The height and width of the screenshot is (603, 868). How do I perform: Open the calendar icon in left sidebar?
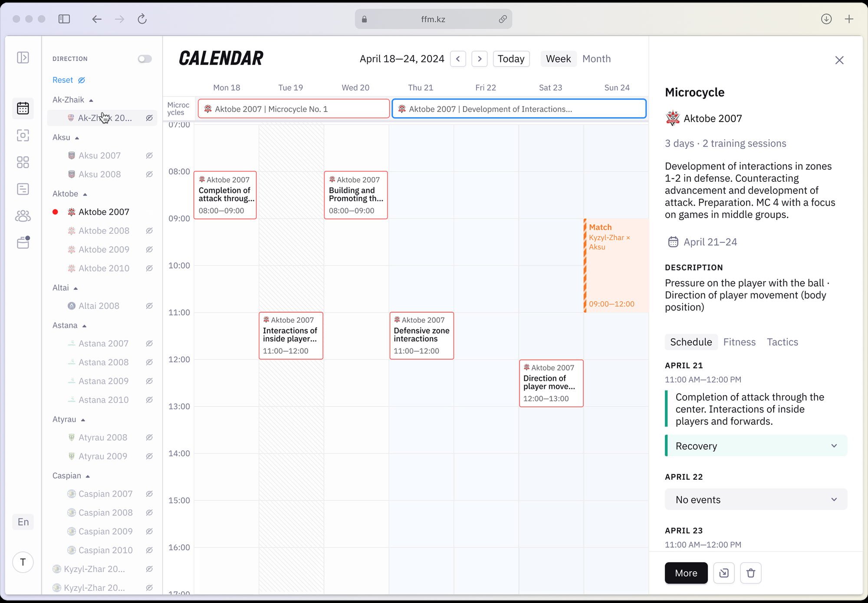[23, 108]
